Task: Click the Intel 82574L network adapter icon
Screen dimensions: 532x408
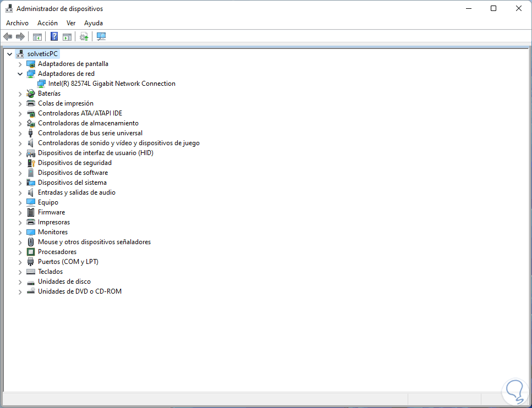Action: (x=41, y=84)
